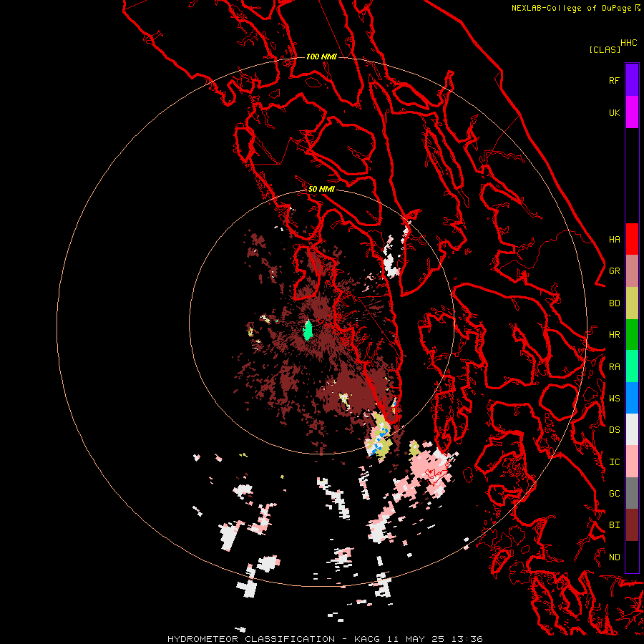Screen dimensions: 644x644
Task: Click the purple RF color swatch in legend
Action: click(632, 80)
